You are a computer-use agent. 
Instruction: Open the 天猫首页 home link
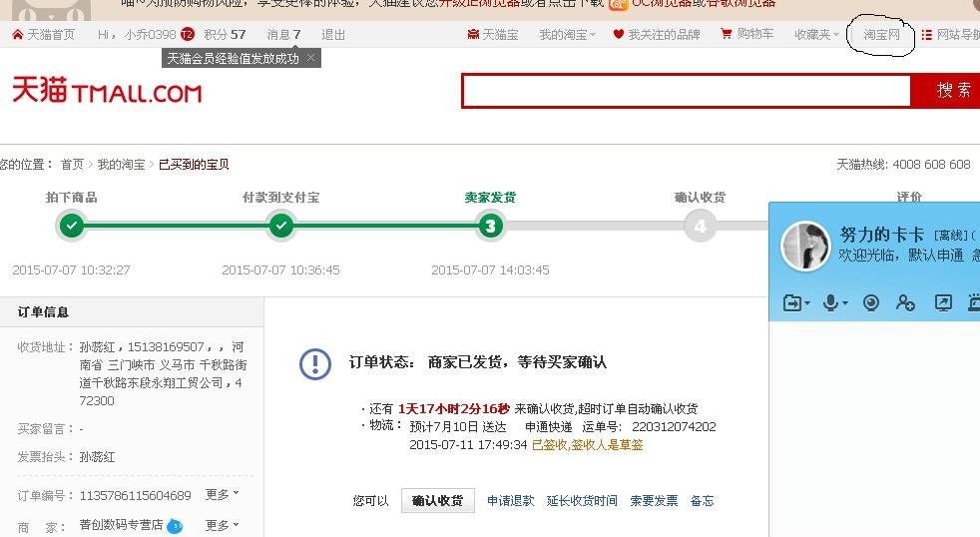click(x=50, y=34)
